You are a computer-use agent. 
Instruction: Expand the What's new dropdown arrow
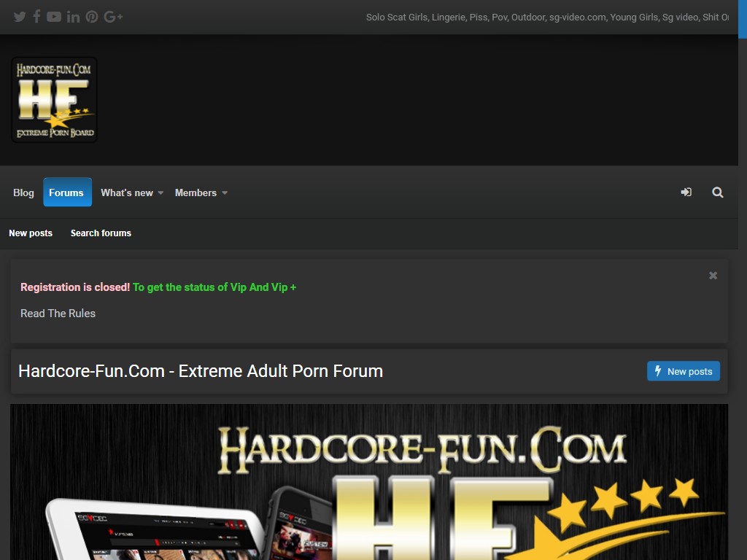(x=160, y=192)
